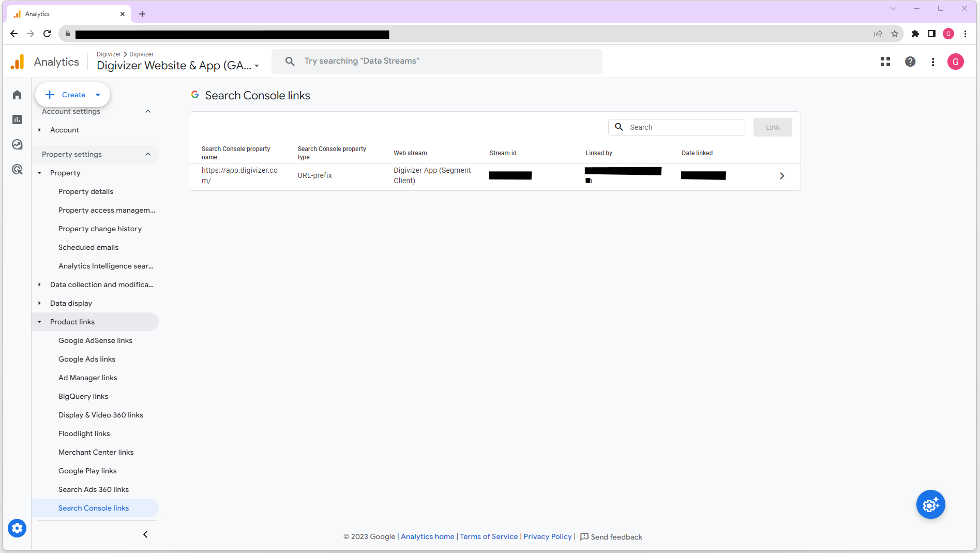Select BigQuery links in sidebar

click(x=83, y=396)
